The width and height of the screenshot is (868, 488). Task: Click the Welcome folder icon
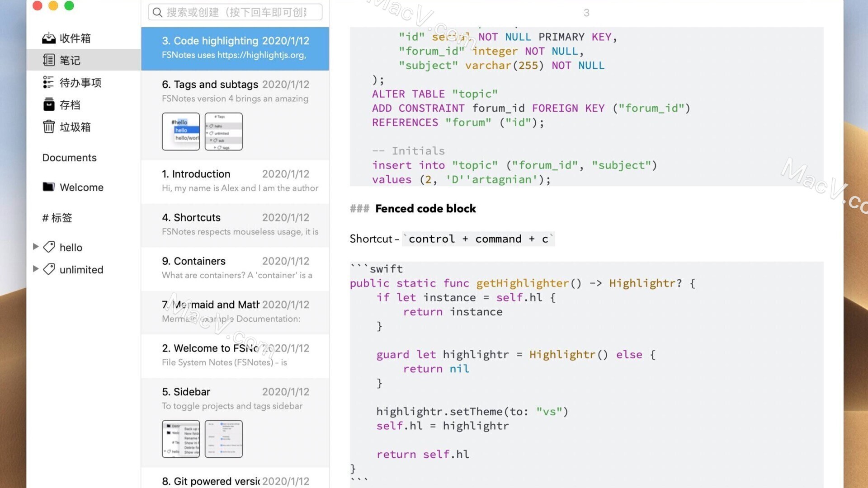tap(49, 187)
